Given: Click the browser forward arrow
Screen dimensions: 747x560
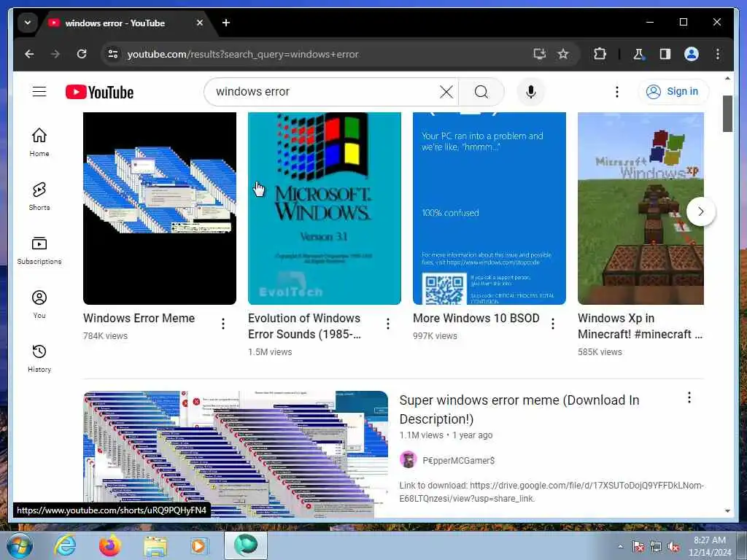Looking at the screenshot, I should [x=55, y=54].
